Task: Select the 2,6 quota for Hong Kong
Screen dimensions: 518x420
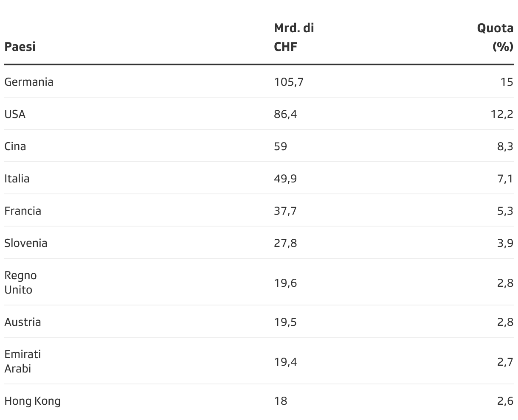Action: 505,400
